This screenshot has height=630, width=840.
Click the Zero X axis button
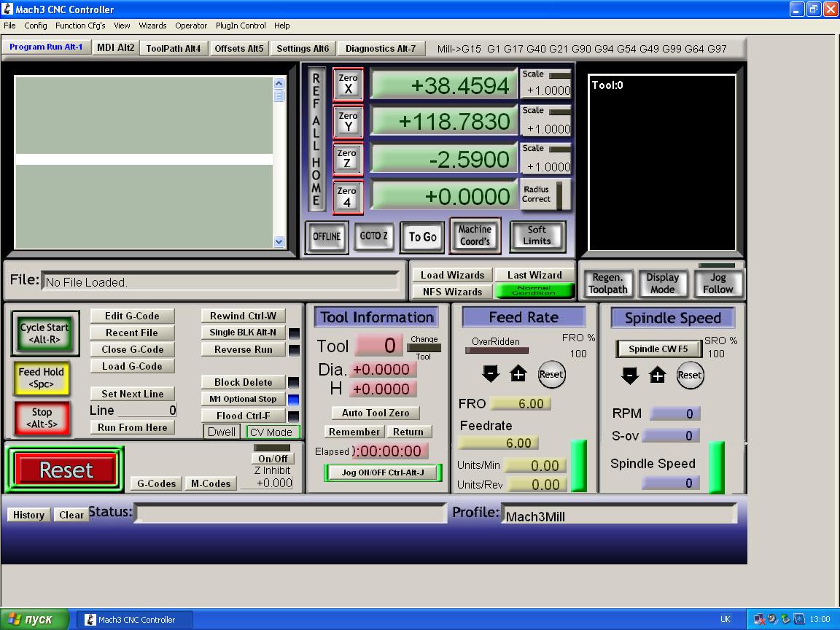click(348, 85)
